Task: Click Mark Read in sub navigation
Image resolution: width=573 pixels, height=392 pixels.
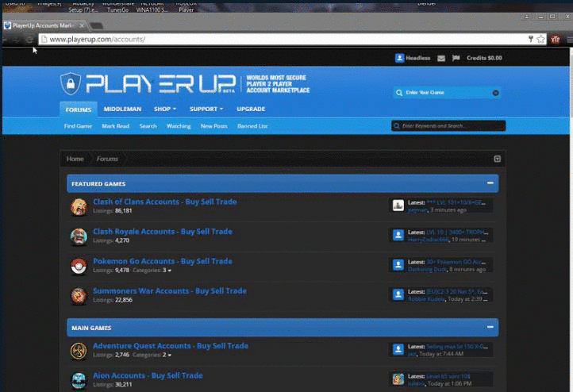Action: pos(116,126)
